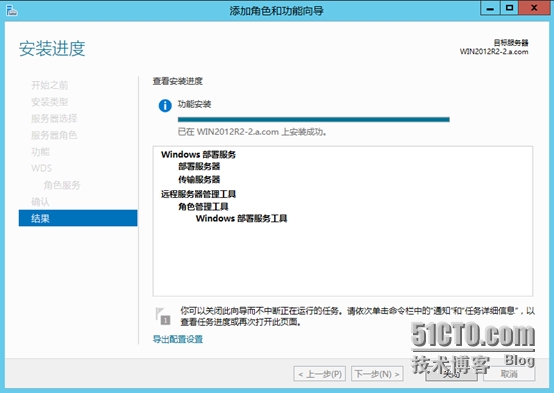Click the 下一步(N) button
554x393 pixels.
pos(377,374)
